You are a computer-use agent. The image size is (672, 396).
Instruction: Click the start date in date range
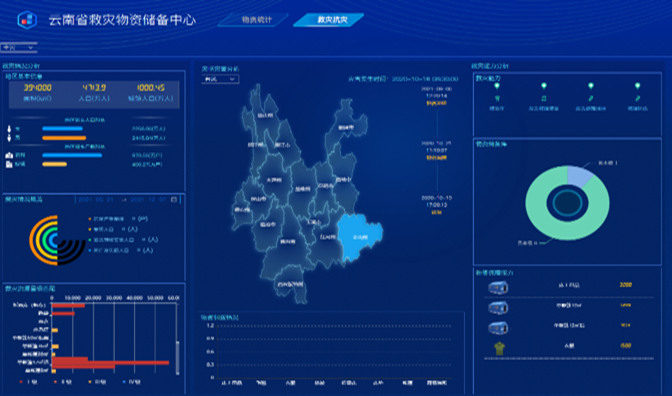point(96,200)
